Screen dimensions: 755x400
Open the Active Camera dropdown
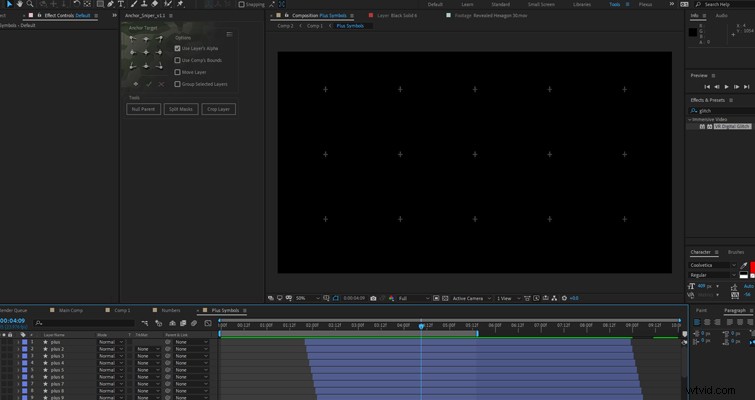(x=471, y=298)
